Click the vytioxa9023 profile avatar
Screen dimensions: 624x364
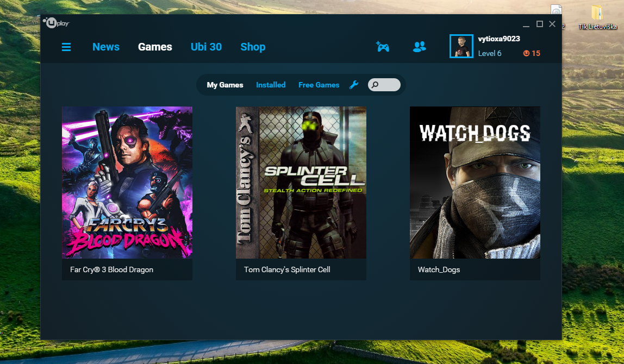pyautogui.click(x=461, y=46)
